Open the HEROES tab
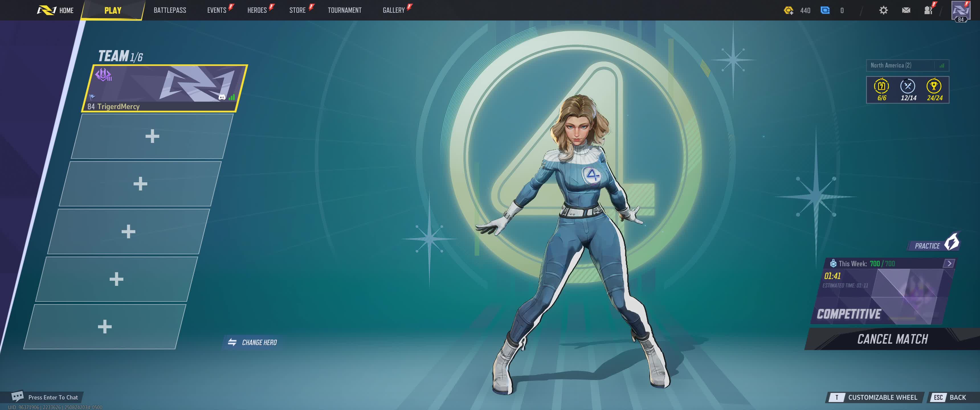The height and width of the screenshot is (410, 980). [x=257, y=10]
